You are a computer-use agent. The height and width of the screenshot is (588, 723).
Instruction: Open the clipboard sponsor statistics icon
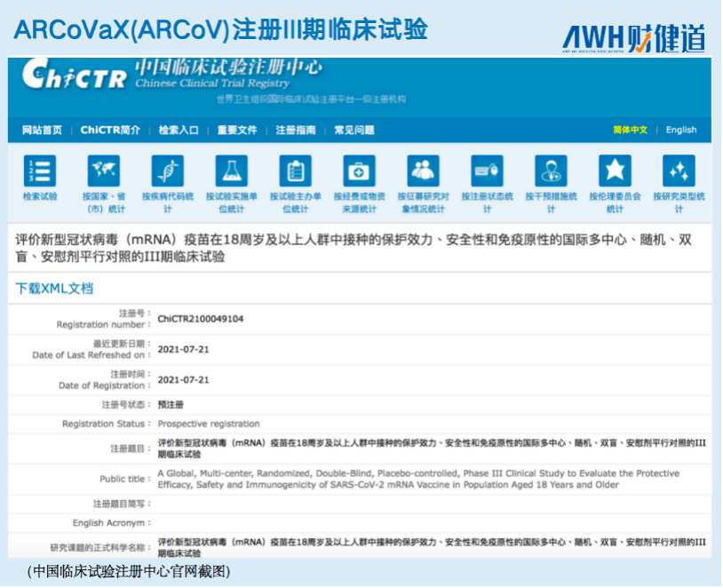(296, 171)
